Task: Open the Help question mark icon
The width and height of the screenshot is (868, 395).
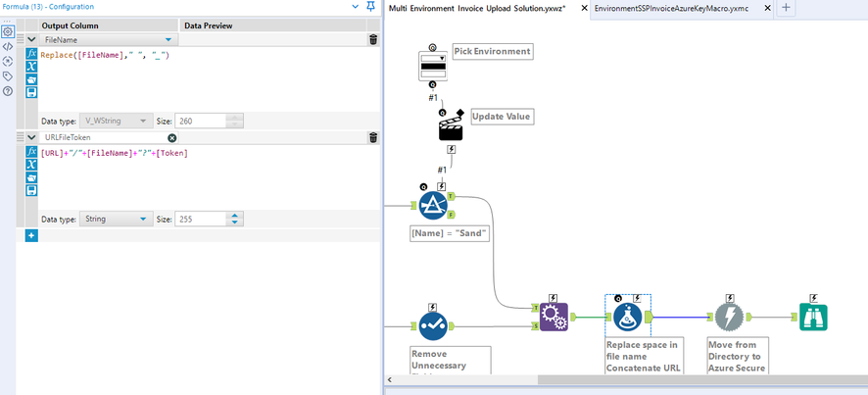Action: click(8, 91)
